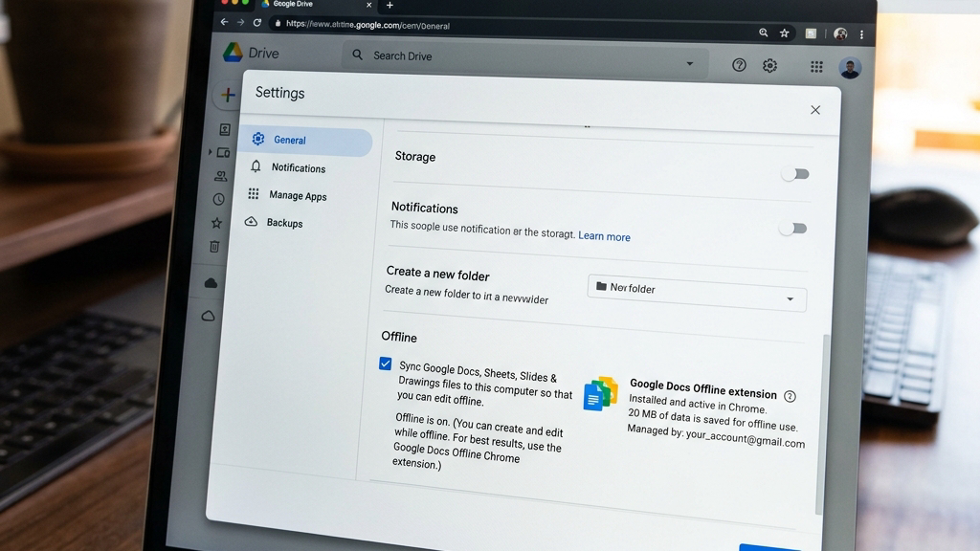Viewport: 980px width, 551px height.
Task: Open the Drive settings gear icon
Action: pyautogui.click(x=769, y=66)
